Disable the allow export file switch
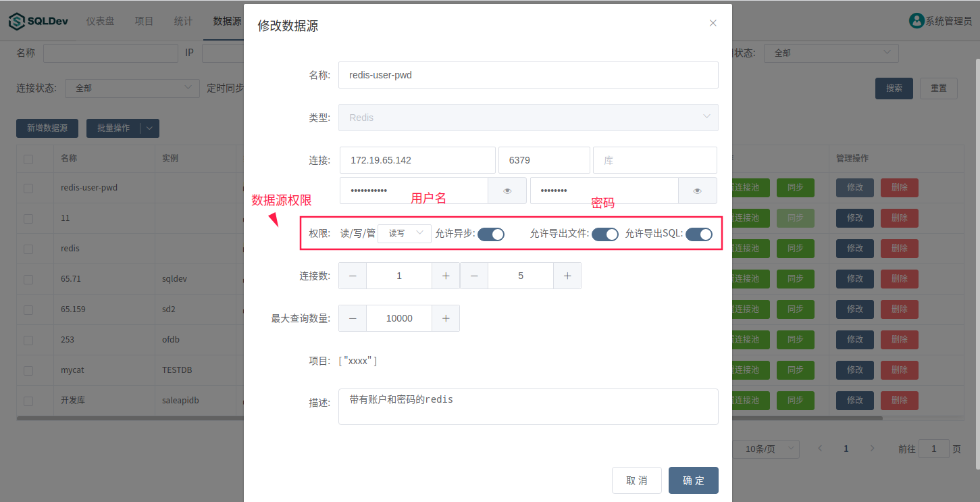This screenshot has width=980, height=502. (605, 234)
